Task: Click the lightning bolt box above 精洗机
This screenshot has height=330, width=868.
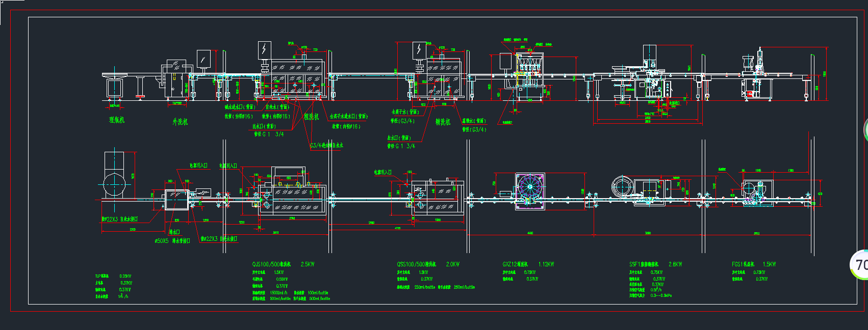Action: click(419, 49)
